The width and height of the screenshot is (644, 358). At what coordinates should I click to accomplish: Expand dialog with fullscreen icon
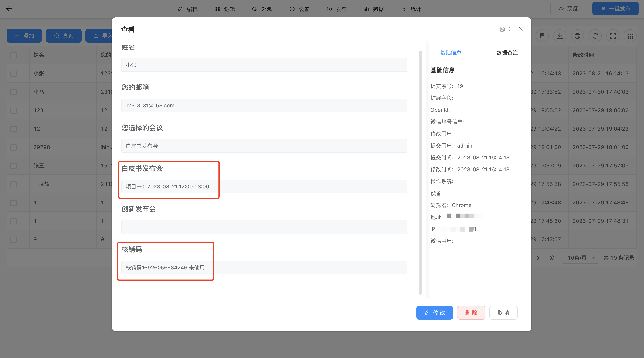click(511, 29)
